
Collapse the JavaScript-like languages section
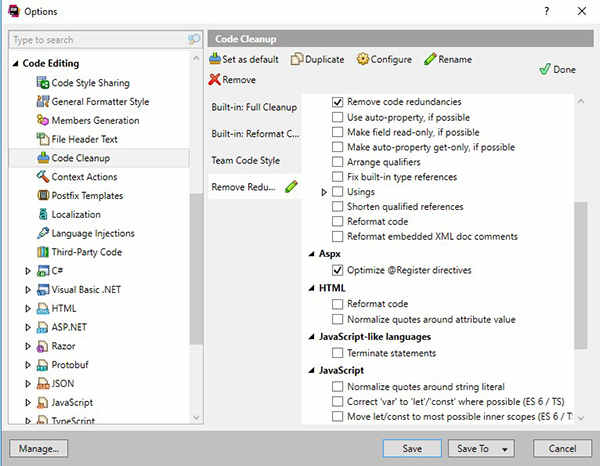311,337
